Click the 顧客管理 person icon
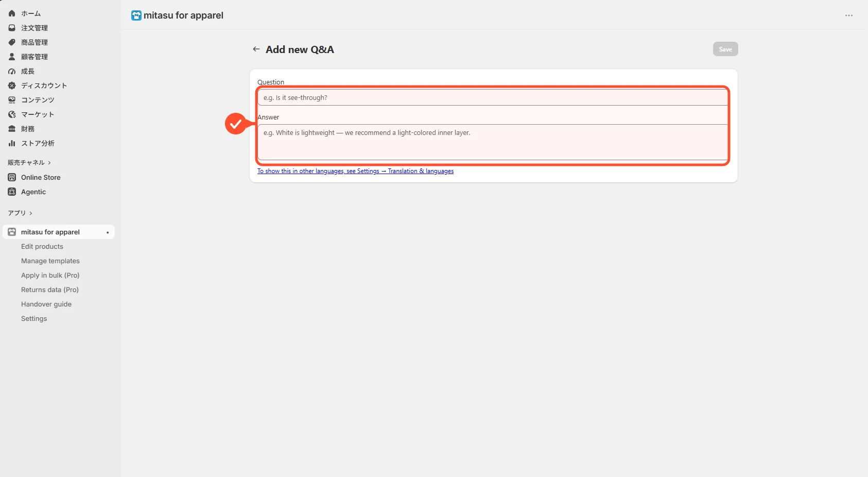This screenshot has height=477, width=868. point(12,57)
